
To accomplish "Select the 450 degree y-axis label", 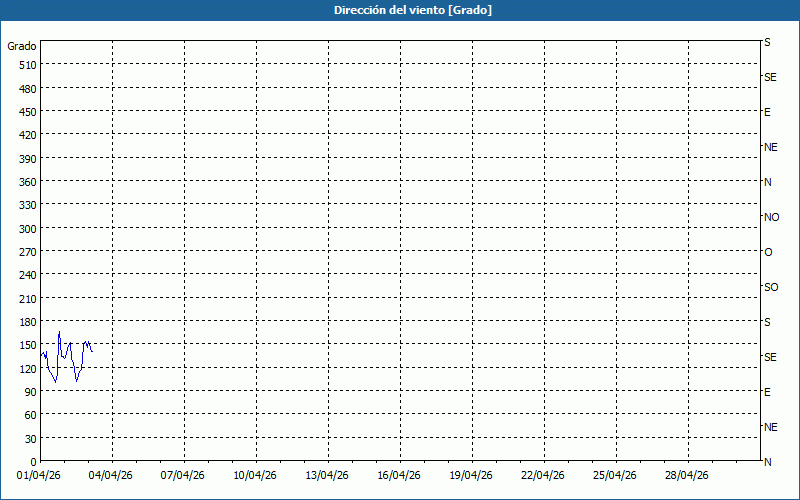I will [x=27, y=112].
